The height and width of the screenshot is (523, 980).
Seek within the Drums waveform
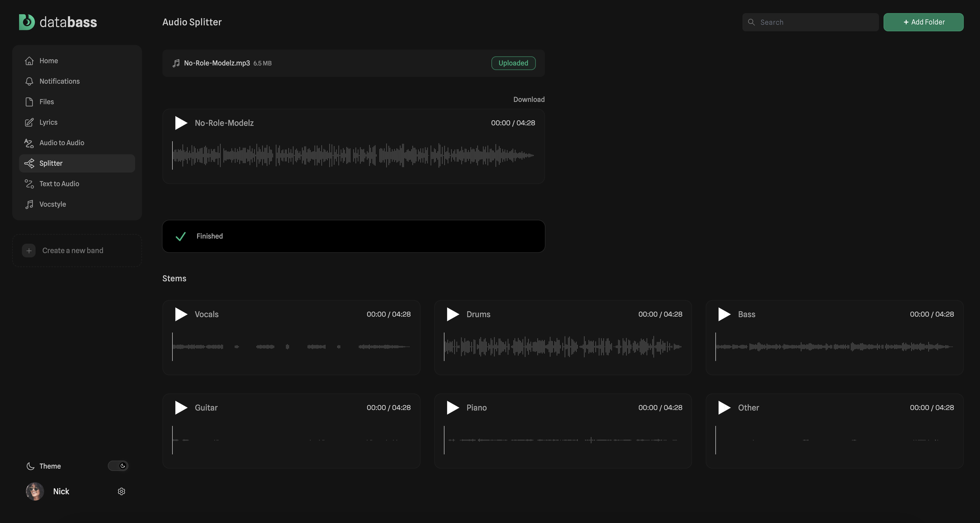pyautogui.click(x=563, y=346)
